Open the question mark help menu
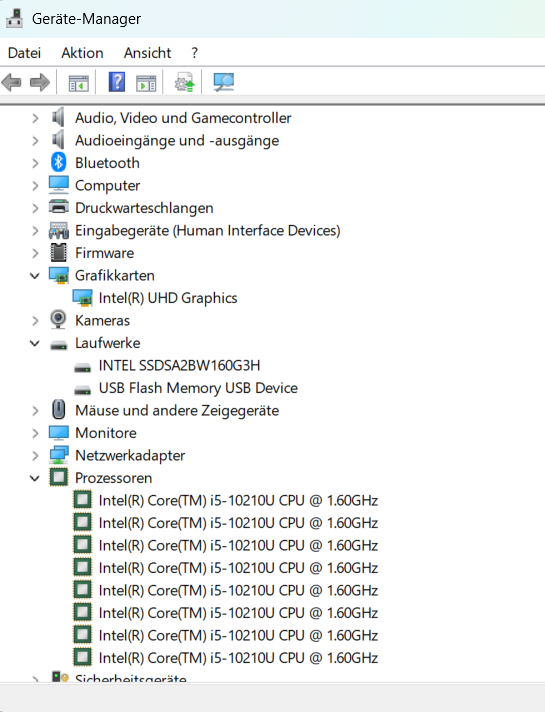 coord(194,53)
